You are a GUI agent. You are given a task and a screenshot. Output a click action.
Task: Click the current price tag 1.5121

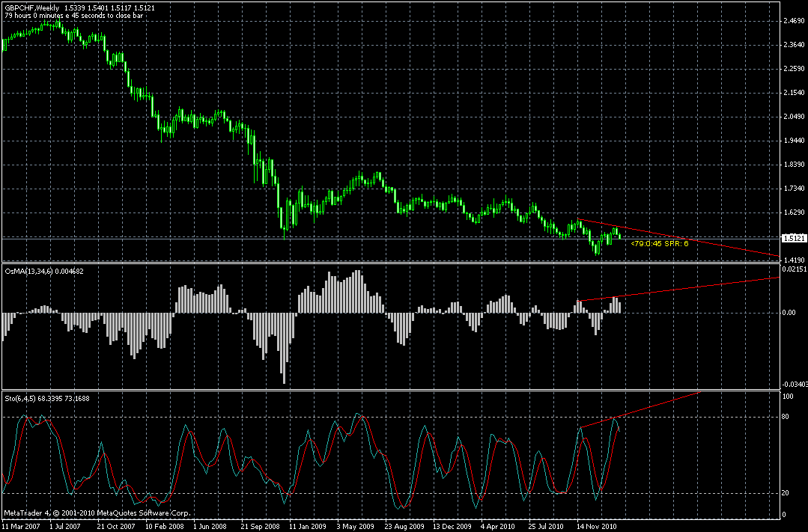[794, 239]
